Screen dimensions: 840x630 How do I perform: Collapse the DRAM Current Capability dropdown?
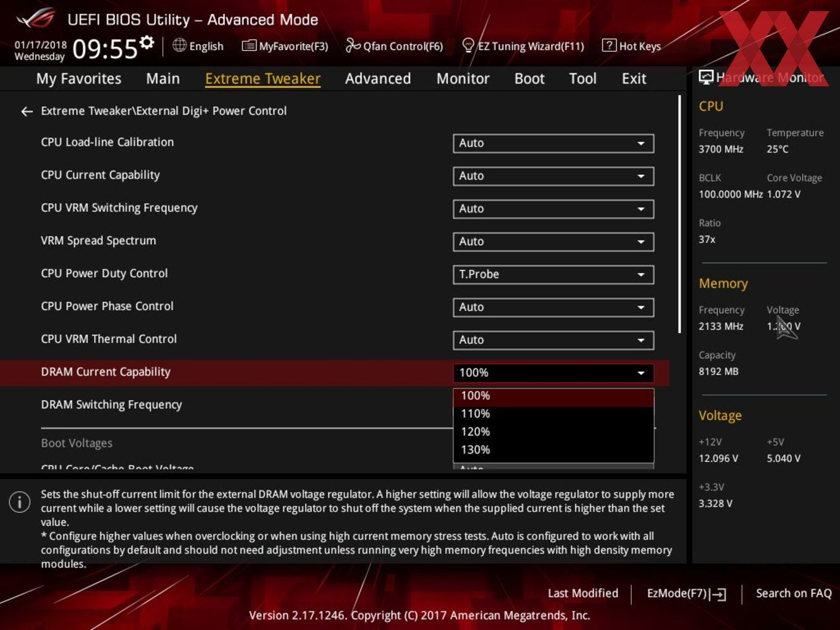click(553, 372)
